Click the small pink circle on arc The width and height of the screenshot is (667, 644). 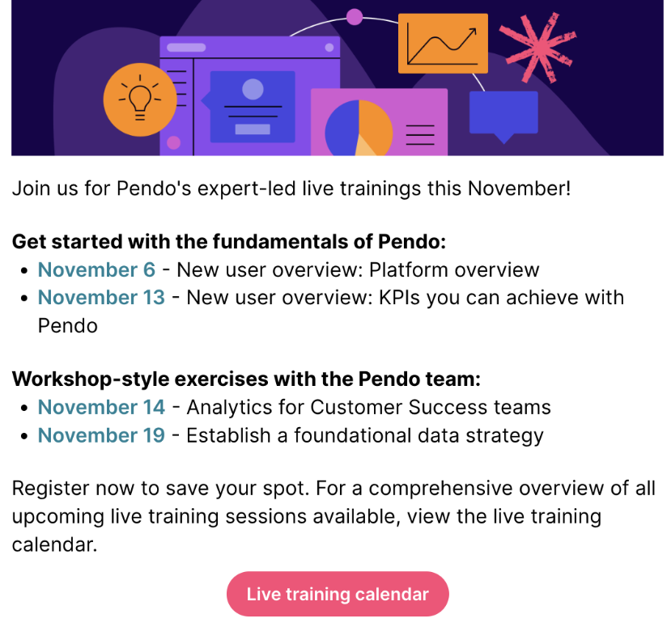pyautogui.click(x=355, y=17)
